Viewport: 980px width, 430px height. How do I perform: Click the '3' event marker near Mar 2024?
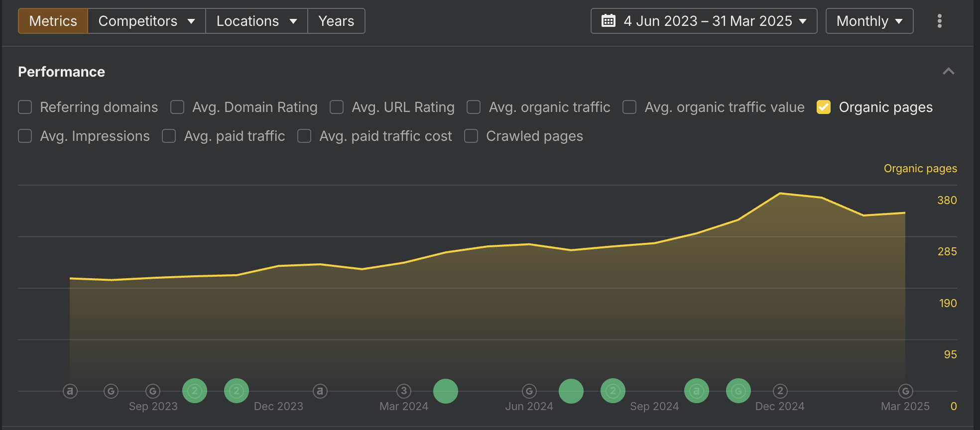(x=404, y=391)
